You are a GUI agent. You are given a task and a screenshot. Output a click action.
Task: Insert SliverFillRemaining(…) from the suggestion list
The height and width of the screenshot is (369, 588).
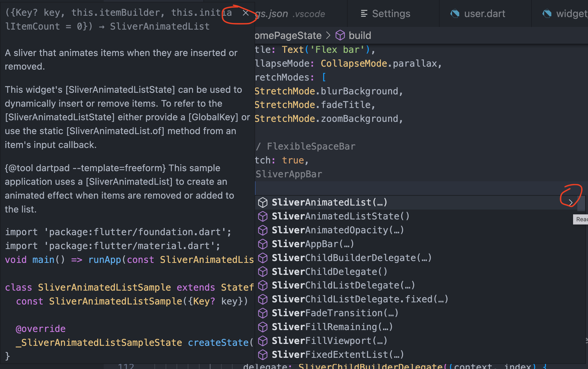(420, 327)
